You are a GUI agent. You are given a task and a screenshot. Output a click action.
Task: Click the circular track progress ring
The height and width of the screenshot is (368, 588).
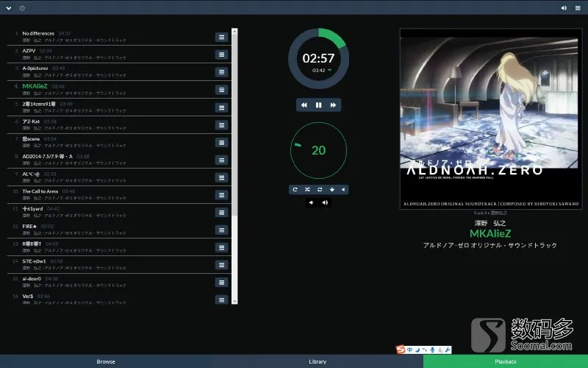click(318, 58)
